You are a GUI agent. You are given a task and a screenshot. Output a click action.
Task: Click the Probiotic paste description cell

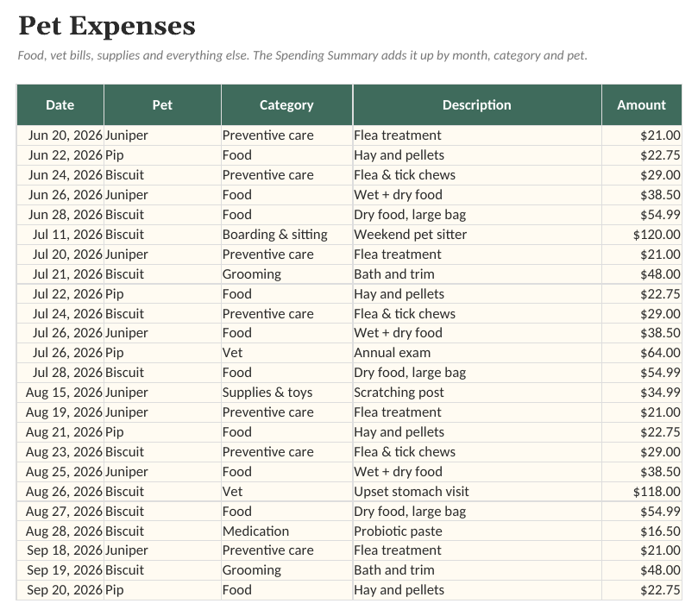coord(477,531)
